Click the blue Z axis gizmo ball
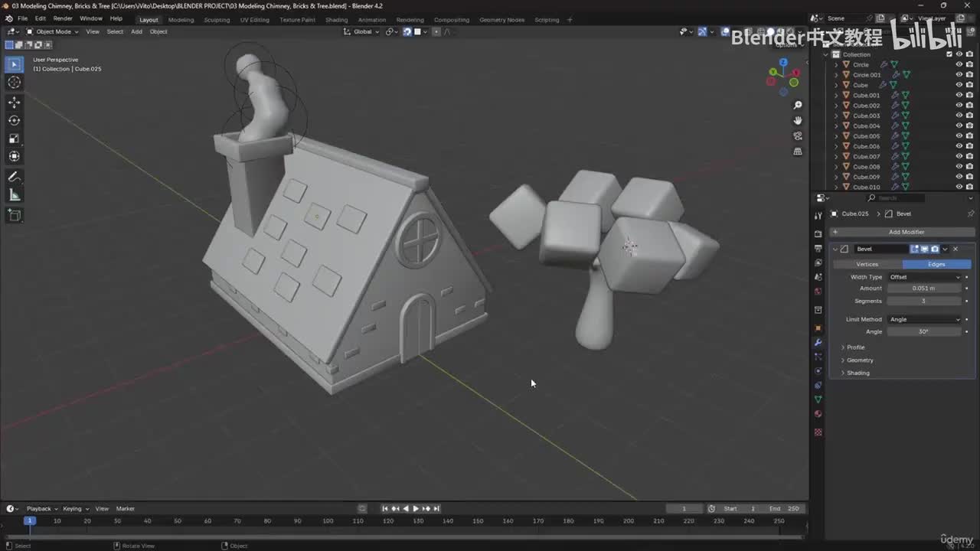Viewport: 980px width, 551px height. [x=783, y=63]
